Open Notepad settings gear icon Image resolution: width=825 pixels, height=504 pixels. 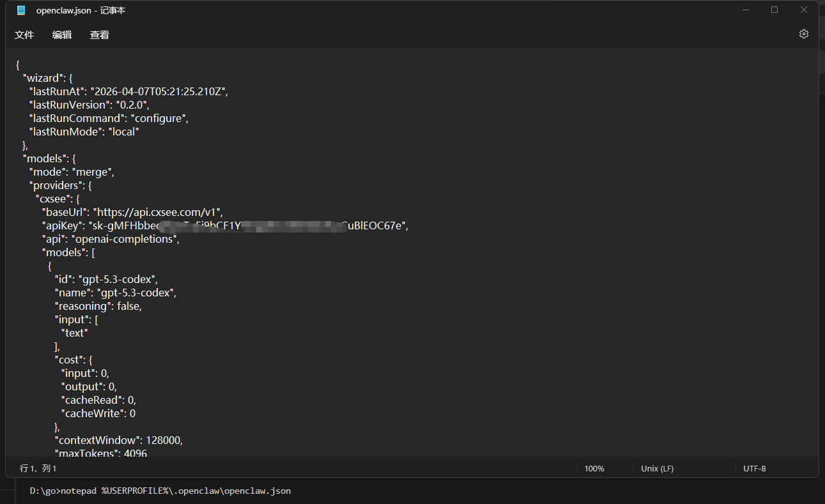(x=803, y=34)
